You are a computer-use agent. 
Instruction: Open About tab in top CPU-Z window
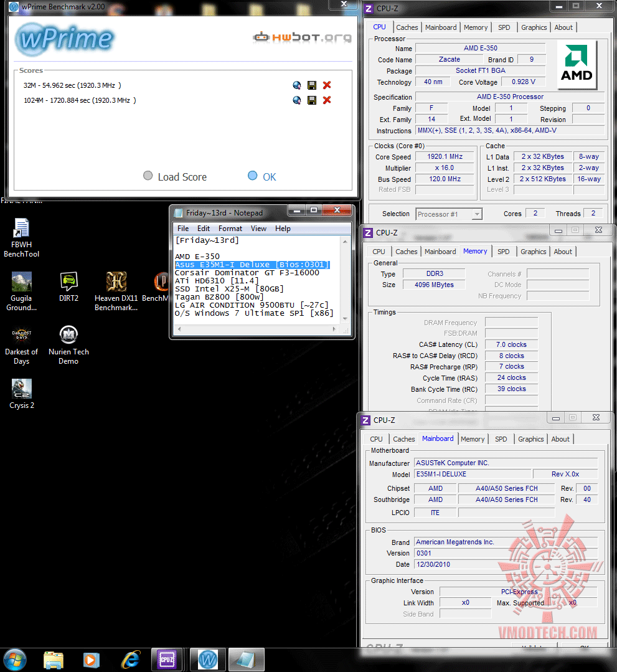[563, 27]
